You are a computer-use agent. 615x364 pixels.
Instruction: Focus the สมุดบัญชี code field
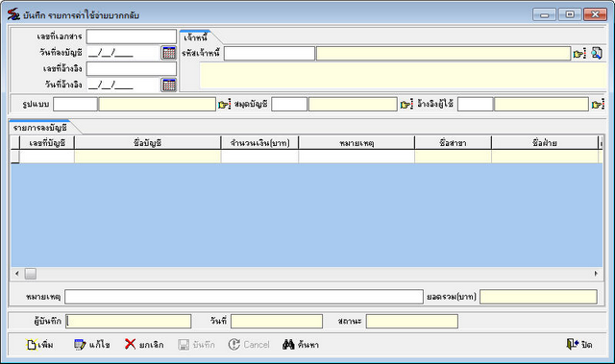[x=289, y=105]
